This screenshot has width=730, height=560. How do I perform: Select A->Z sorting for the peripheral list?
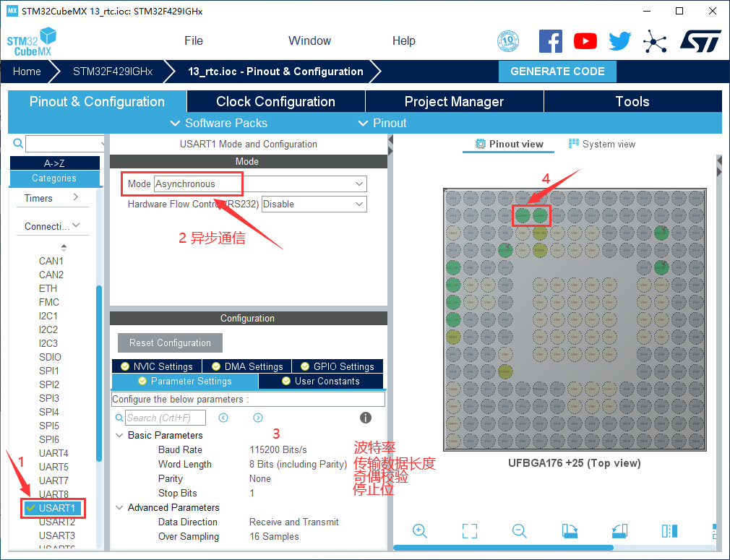click(x=54, y=163)
